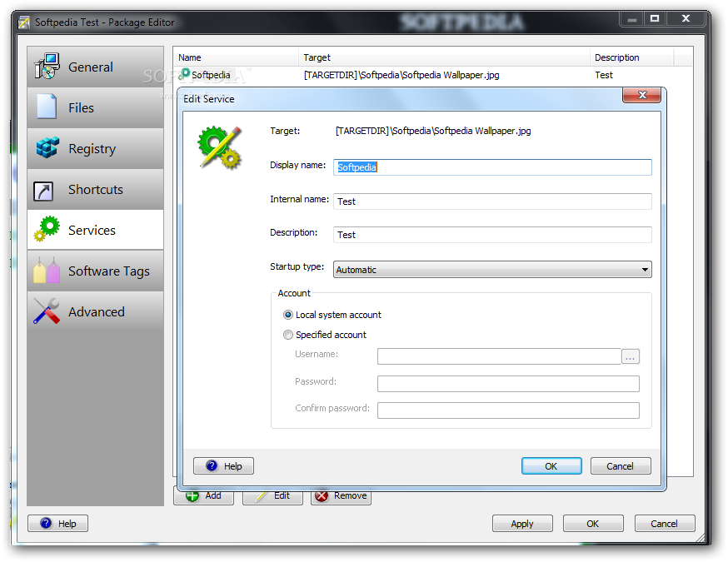Switch to the Software Tags tab
The image size is (728, 562).
(x=95, y=271)
